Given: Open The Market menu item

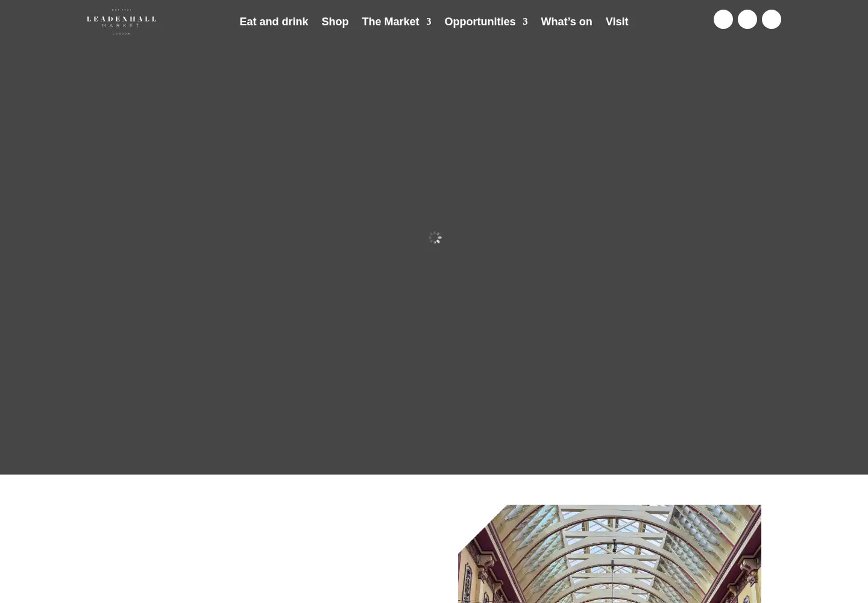Looking at the screenshot, I should point(390,22).
